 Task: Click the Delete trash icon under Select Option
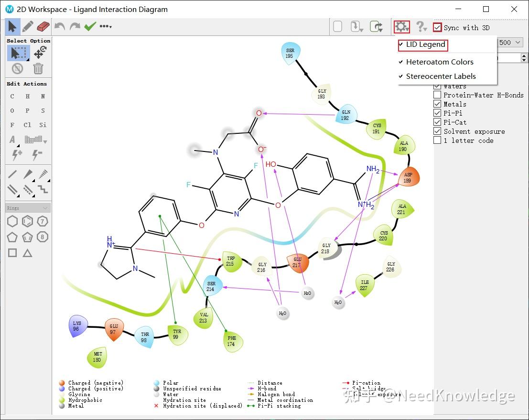38,68
